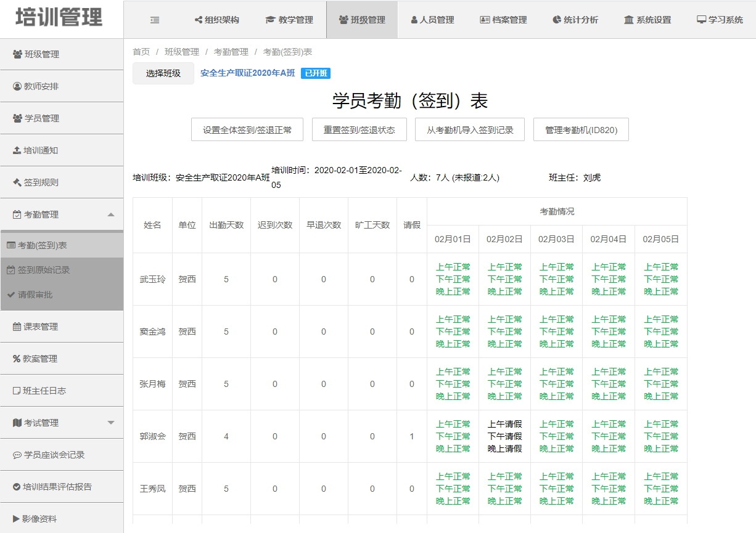Click the 培训通知 upload icon in sidebar
This screenshot has width=756, height=533.
[x=17, y=150]
